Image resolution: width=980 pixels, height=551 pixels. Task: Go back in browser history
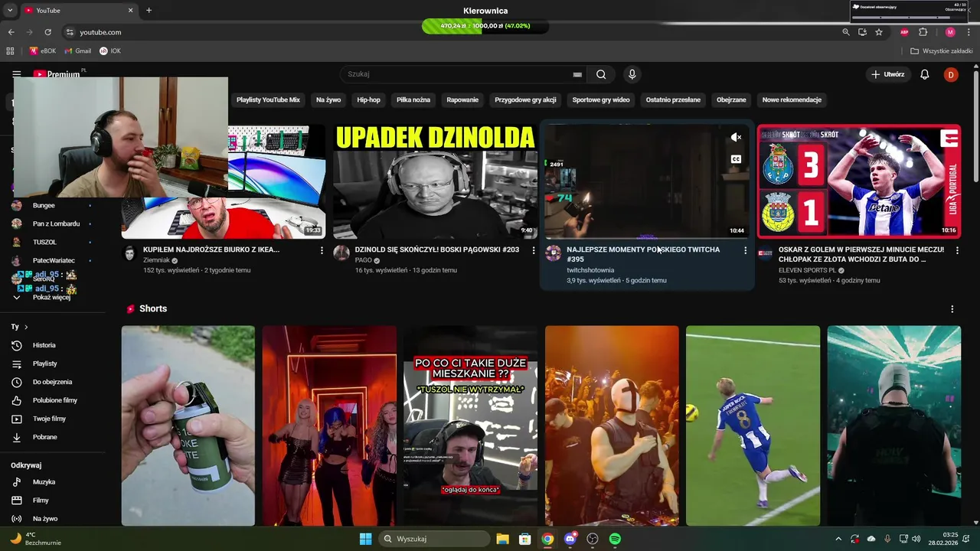[11, 32]
